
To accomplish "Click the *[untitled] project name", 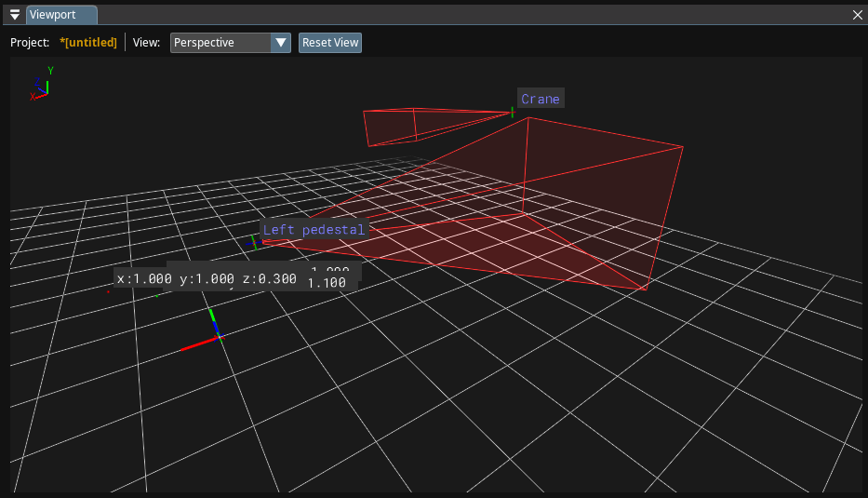I will pos(88,43).
